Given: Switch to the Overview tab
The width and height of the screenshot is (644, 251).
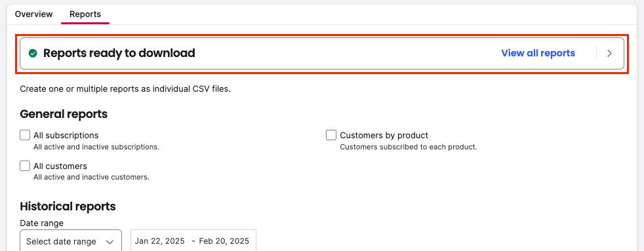Looking at the screenshot, I should point(33,14).
